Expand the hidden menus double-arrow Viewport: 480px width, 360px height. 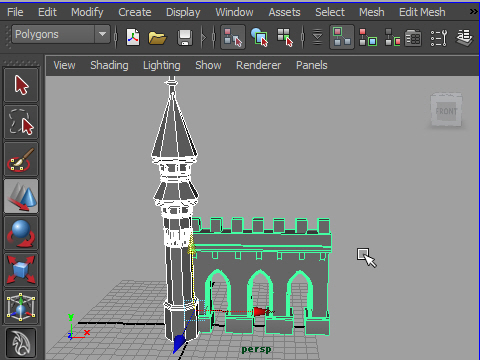click(473, 12)
